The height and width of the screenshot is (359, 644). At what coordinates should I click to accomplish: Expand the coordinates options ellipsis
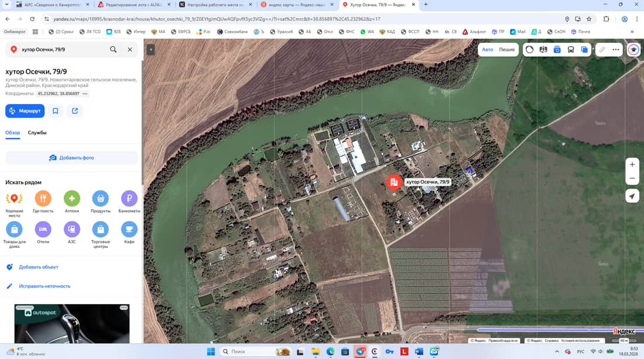pyautogui.click(x=85, y=94)
